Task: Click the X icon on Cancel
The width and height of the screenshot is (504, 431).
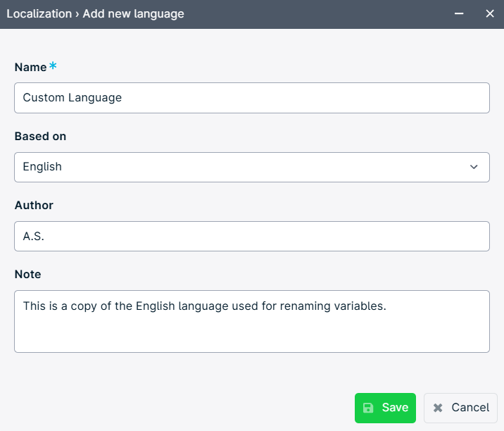Action: tap(438, 408)
